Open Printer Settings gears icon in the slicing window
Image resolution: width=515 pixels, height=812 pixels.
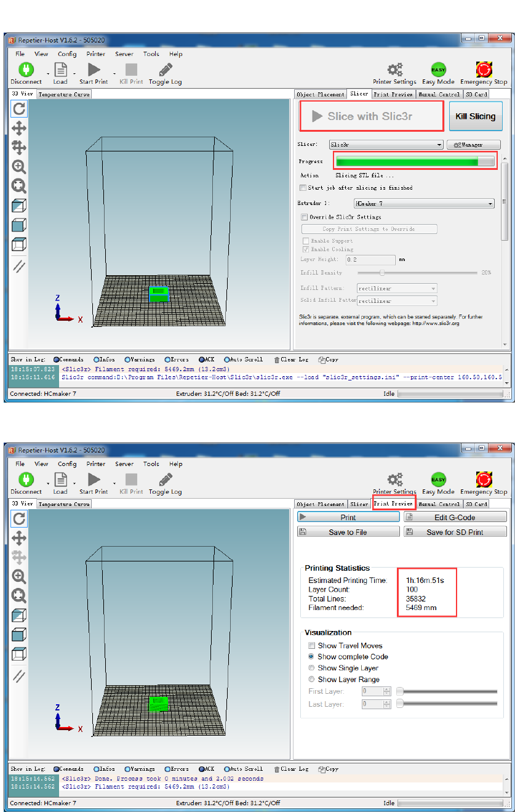pos(394,69)
